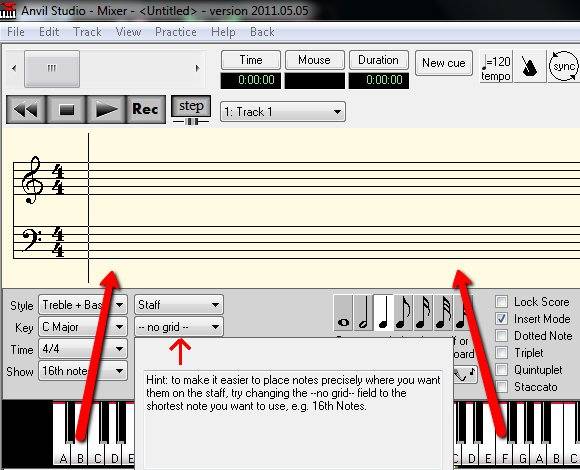The height and width of the screenshot is (470, 580).
Task: Click the right arrow of position slider
Action: (x=198, y=68)
